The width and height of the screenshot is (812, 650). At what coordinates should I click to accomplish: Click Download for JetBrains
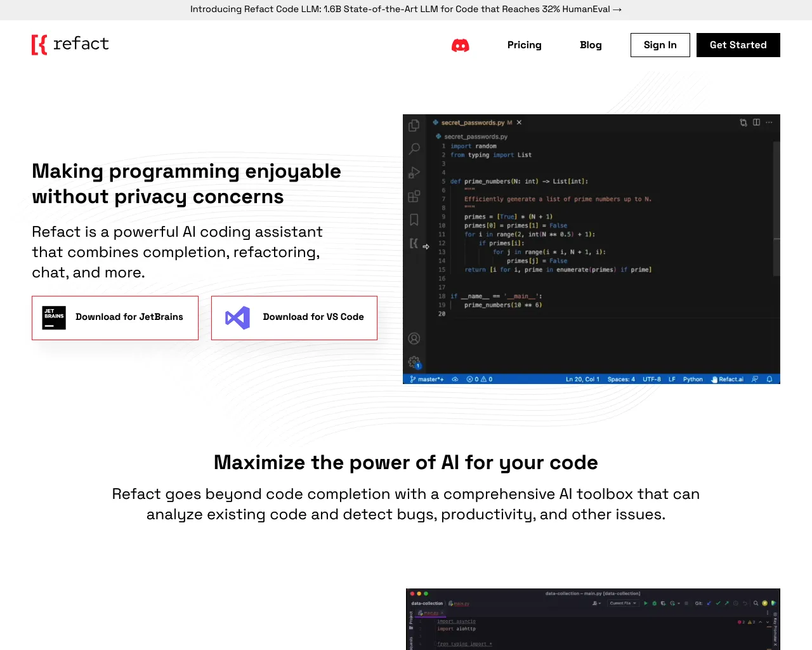pos(115,317)
